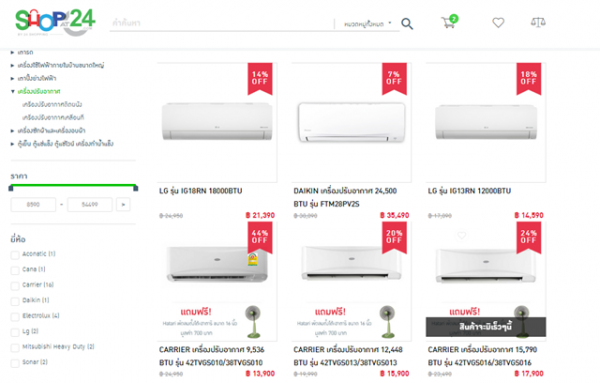Click the 44% OFF badge ribbon

tap(260, 237)
